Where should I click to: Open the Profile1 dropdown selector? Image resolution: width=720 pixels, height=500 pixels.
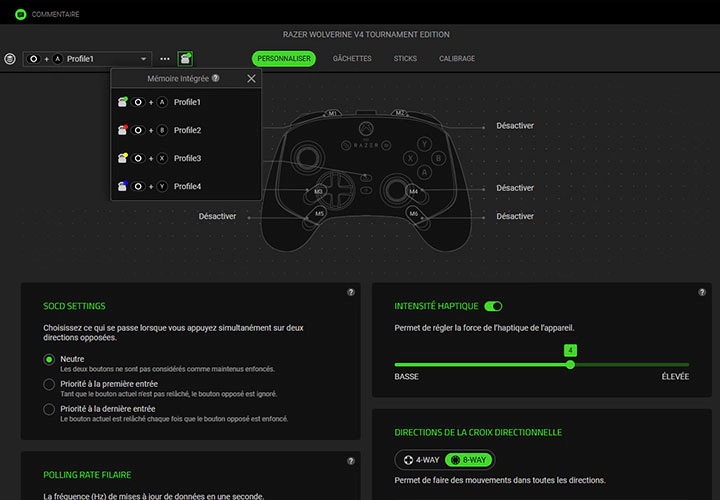click(87, 59)
